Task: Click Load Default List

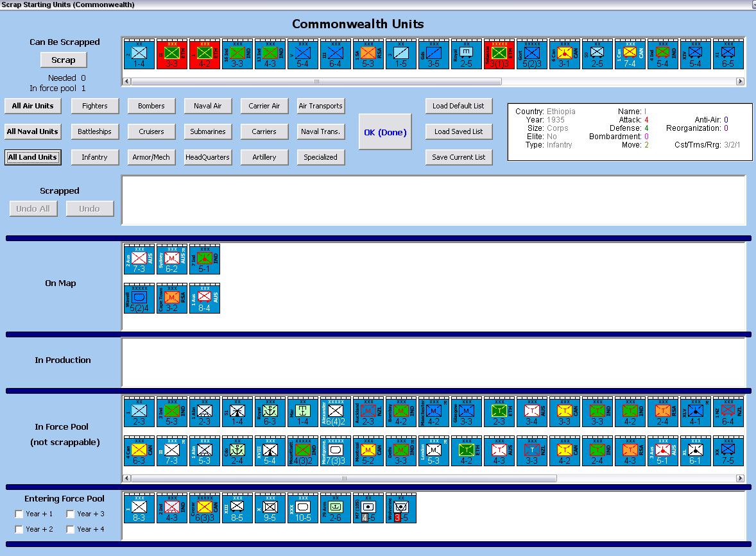Action: 458,106
